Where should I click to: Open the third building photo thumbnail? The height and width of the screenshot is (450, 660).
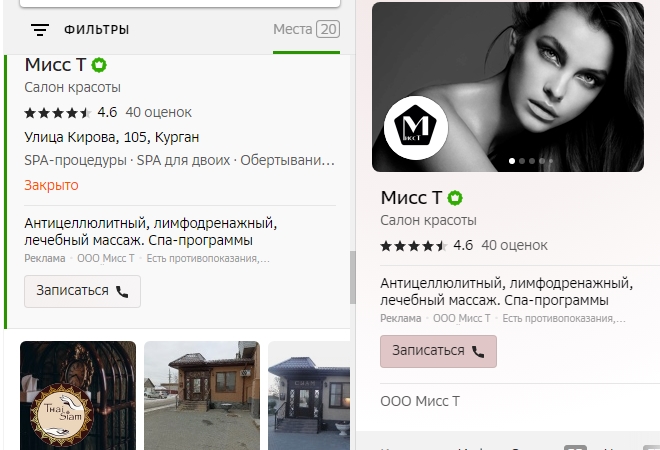point(308,395)
